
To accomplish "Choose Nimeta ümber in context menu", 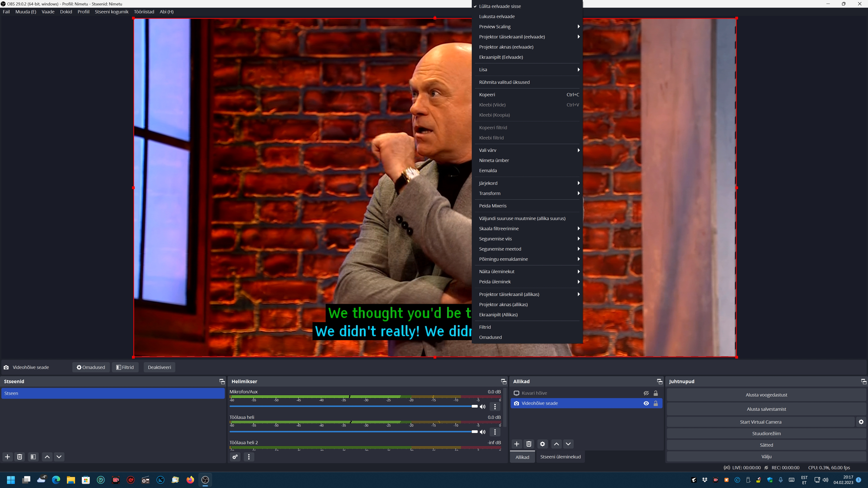I will [x=527, y=160].
